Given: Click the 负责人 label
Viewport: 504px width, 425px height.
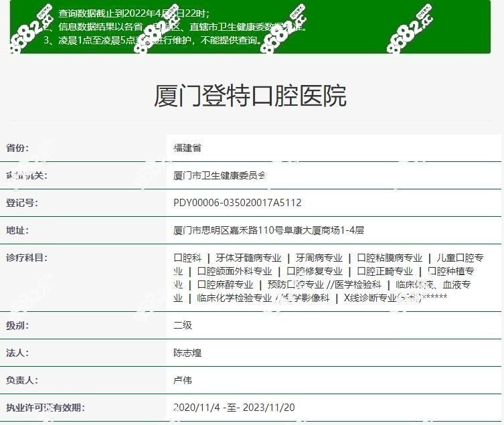Looking at the screenshot, I should [x=22, y=380].
